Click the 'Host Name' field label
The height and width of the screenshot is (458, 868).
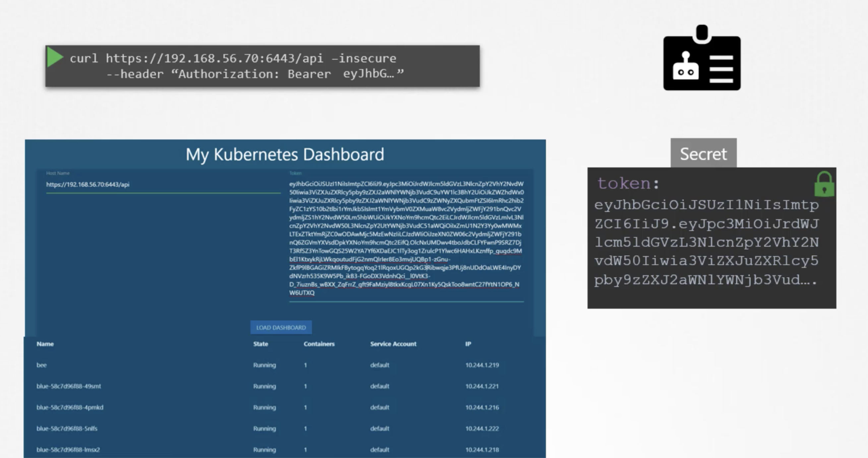pos(58,173)
